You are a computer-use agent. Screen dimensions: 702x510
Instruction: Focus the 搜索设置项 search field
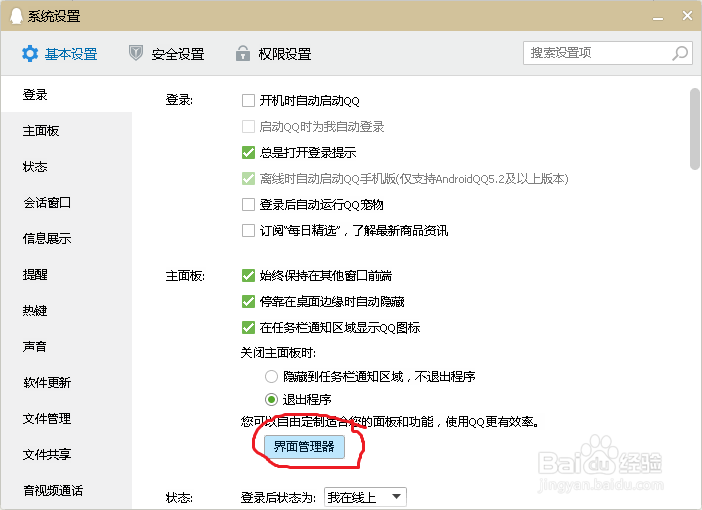tap(608, 53)
